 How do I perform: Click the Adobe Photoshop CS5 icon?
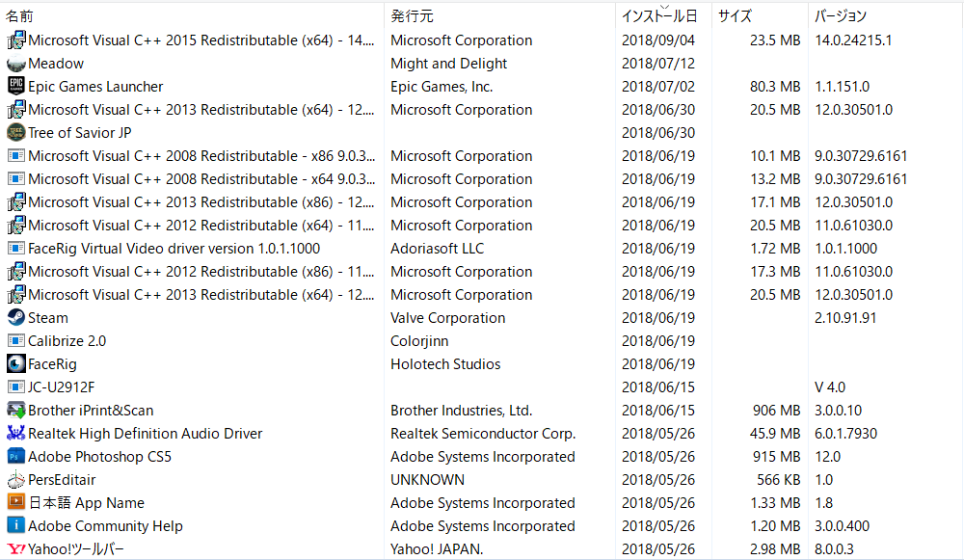click(15, 457)
